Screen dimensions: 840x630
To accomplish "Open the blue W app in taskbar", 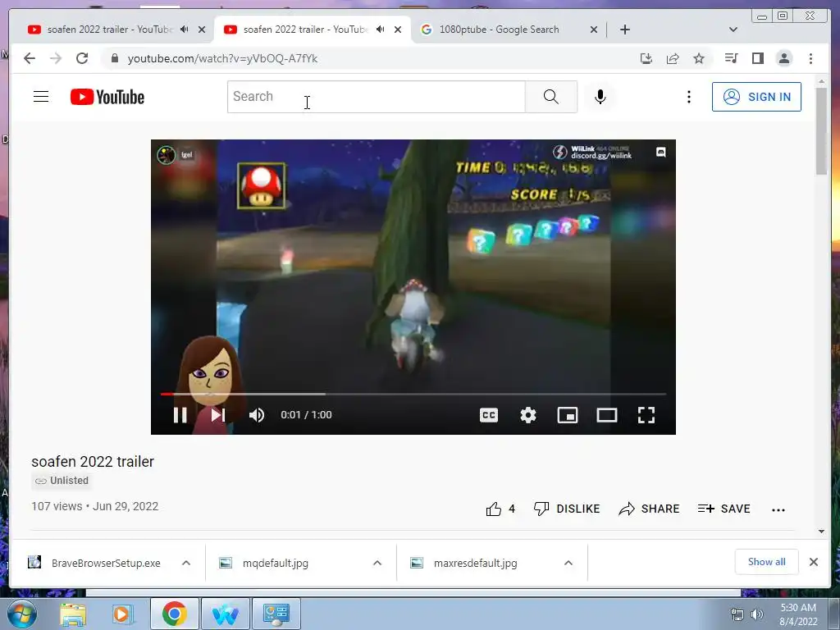I will coord(226,614).
